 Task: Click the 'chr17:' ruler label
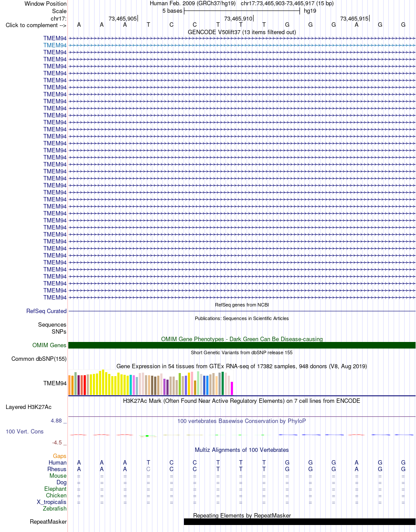[59, 18]
